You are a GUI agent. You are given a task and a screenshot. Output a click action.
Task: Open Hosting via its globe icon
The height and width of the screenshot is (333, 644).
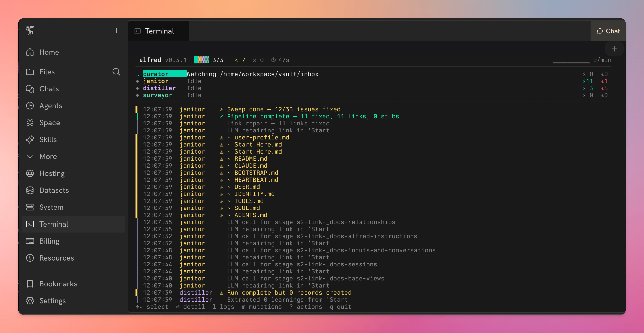(30, 173)
